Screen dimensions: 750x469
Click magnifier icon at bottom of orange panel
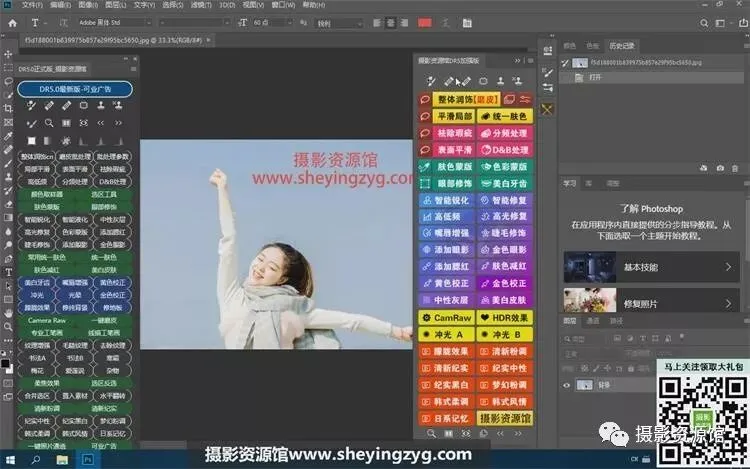(431, 434)
